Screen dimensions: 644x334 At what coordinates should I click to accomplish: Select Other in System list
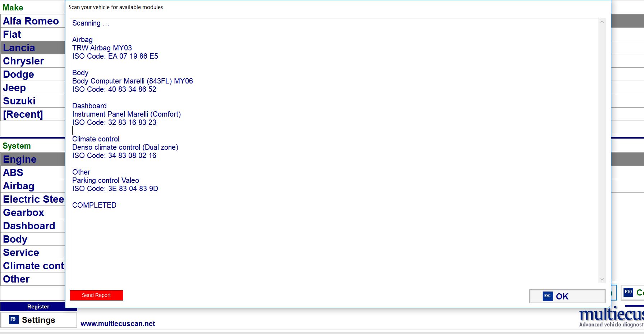pyautogui.click(x=33, y=279)
